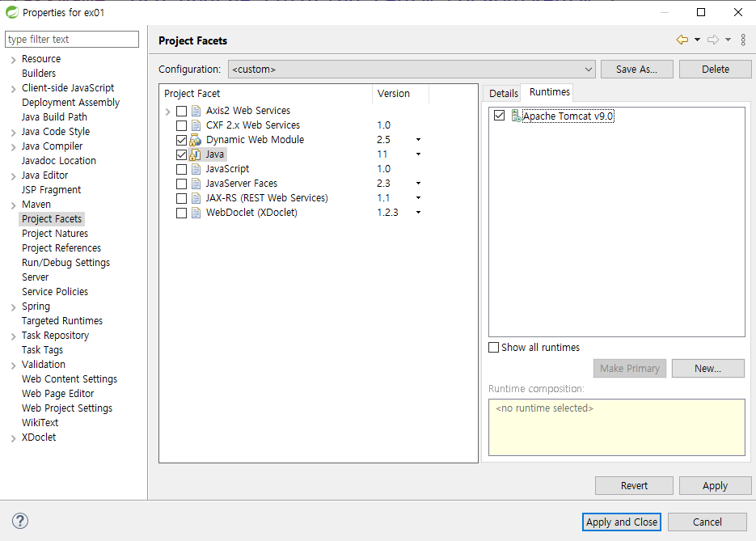This screenshot has height=541, width=756.
Task: Select Server in the sidebar
Action: pos(35,277)
